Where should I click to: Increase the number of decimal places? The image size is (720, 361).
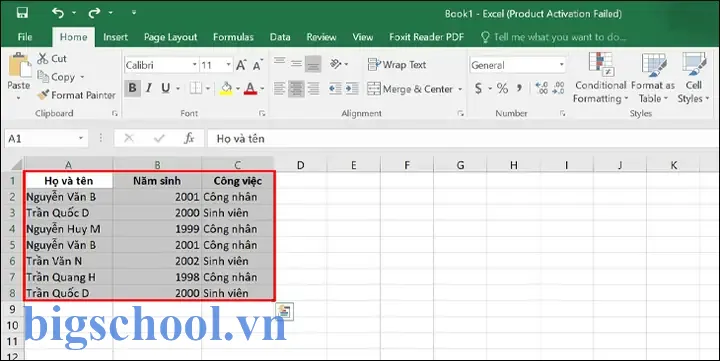(x=542, y=88)
